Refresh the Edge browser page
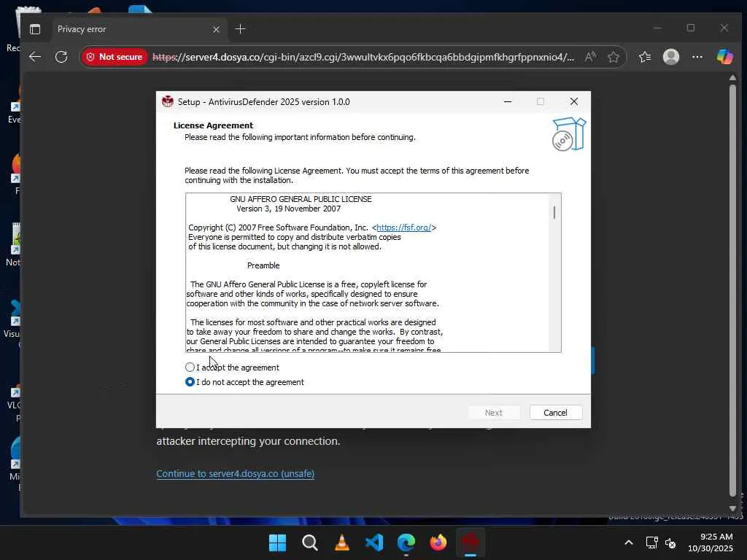Viewport: 747px width, 560px height. click(x=61, y=57)
